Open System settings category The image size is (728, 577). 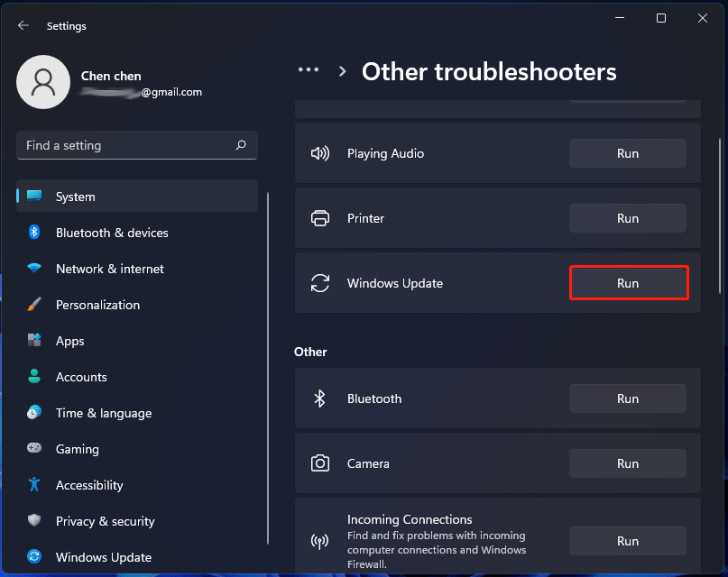pos(137,197)
